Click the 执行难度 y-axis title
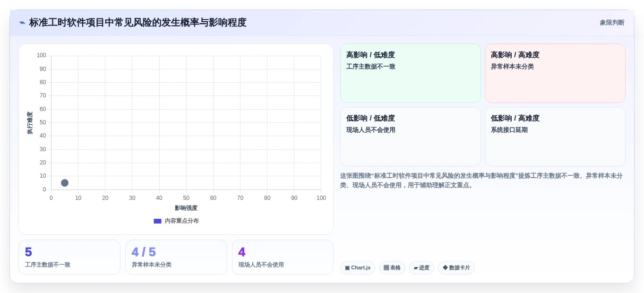This screenshot has height=293, width=644. coord(30,123)
